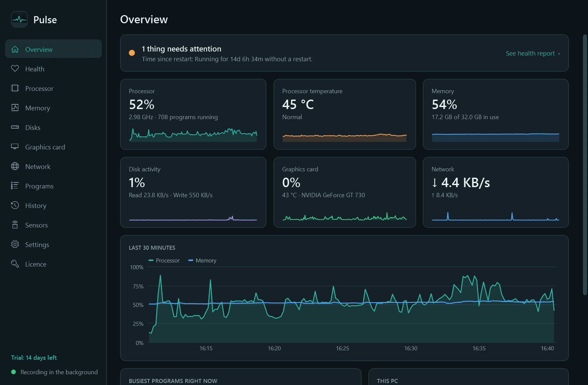Click the 16:30 time label on chart
The image size is (588, 385).
pos(411,348)
